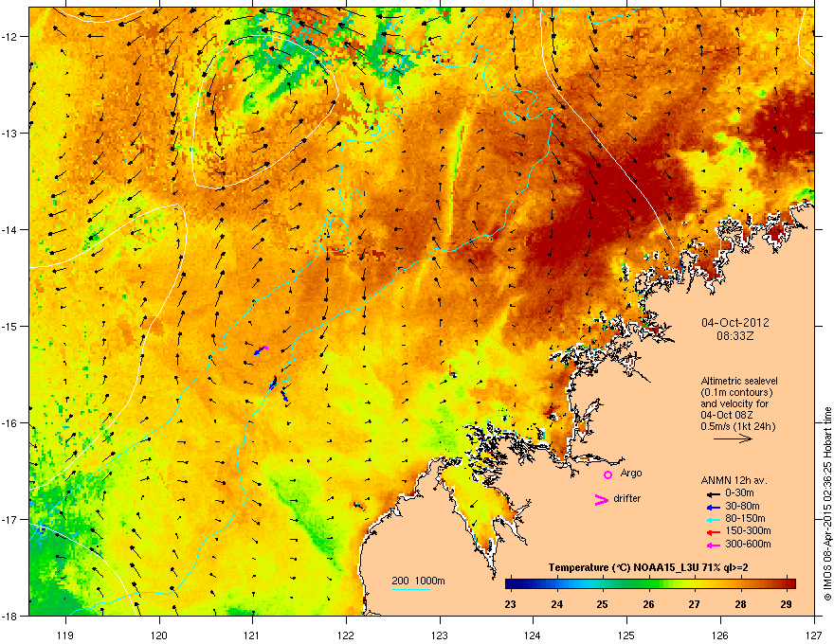Click dark blue end of temperature colorbar
This screenshot has height=644, width=834.
click(512, 584)
